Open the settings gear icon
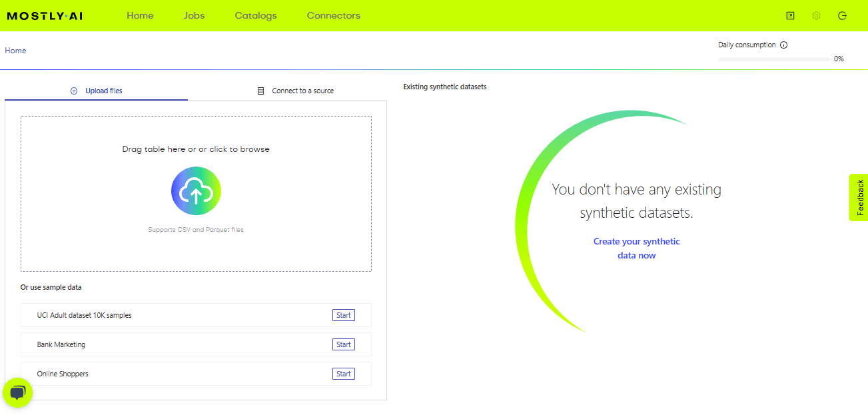Viewport: 868px width, 415px height. [816, 15]
